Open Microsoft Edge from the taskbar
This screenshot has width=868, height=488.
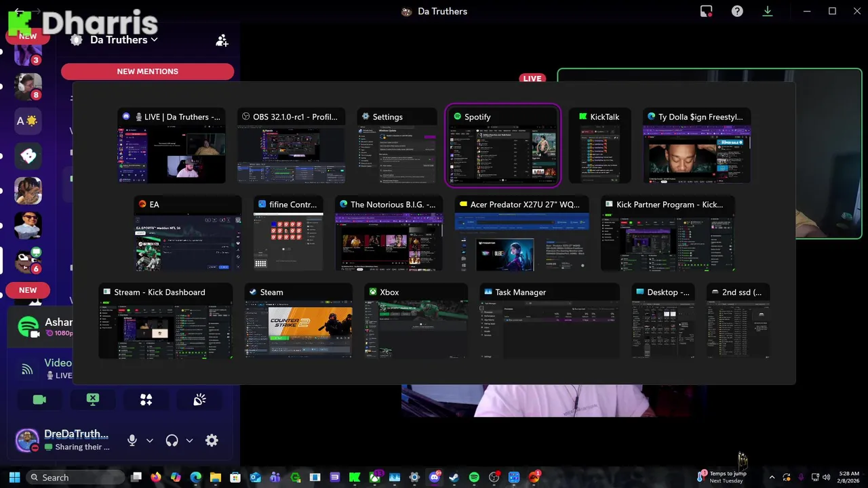click(195, 477)
